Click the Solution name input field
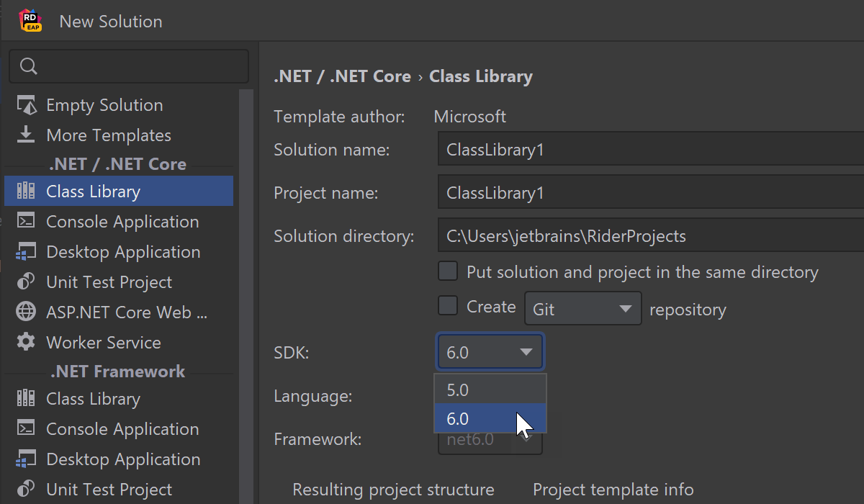The width and height of the screenshot is (864, 504). coord(648,150)
